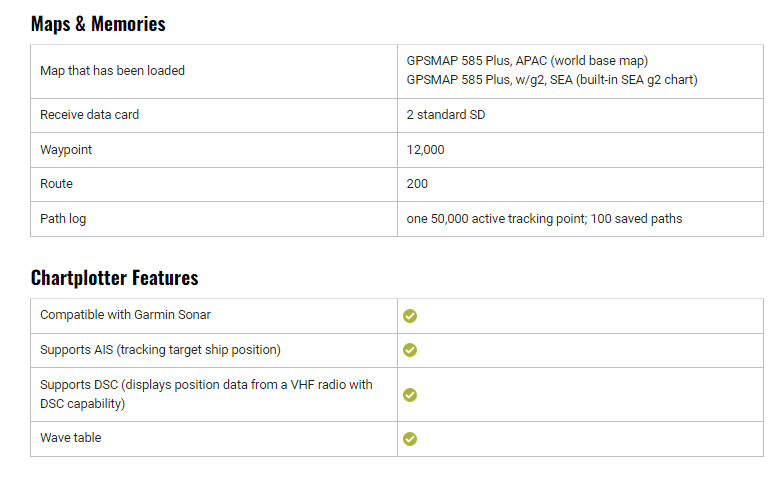Click 'GPSMAP 585 Plus, APAC (world base map)' text
Viewport: 784px width, 484px height.
point(527,61)
